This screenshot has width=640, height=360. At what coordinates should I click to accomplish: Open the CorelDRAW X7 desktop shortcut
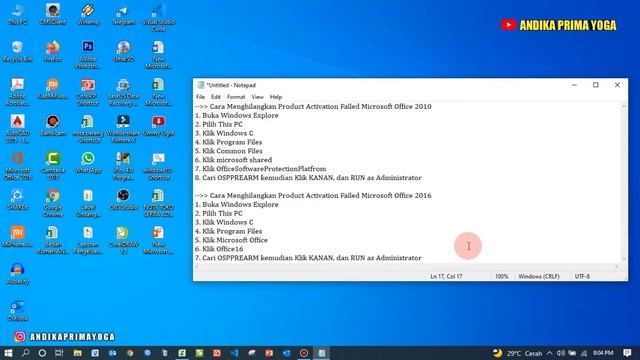tap(123, 240)
